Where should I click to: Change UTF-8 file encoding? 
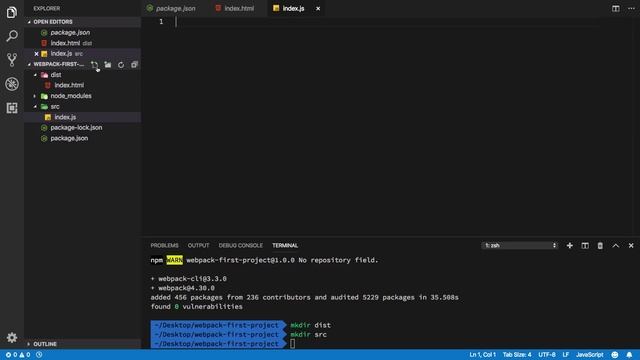click(x=547, y=355)
